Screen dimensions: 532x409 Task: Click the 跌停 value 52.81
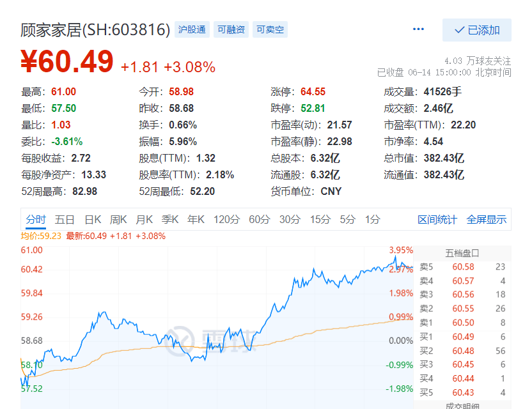(313, 109)
